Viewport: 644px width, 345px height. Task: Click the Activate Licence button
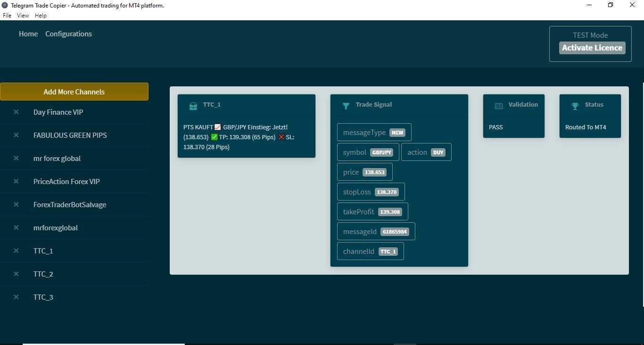click(592, 48)
